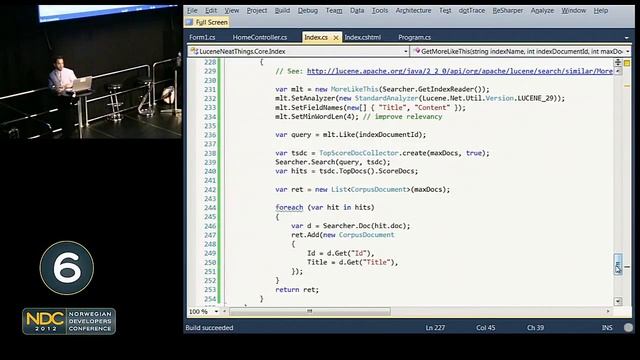The image size is (640, 360).
Task: Click the horizontal scrollbar thumb
Action: (x=310, y=311)
